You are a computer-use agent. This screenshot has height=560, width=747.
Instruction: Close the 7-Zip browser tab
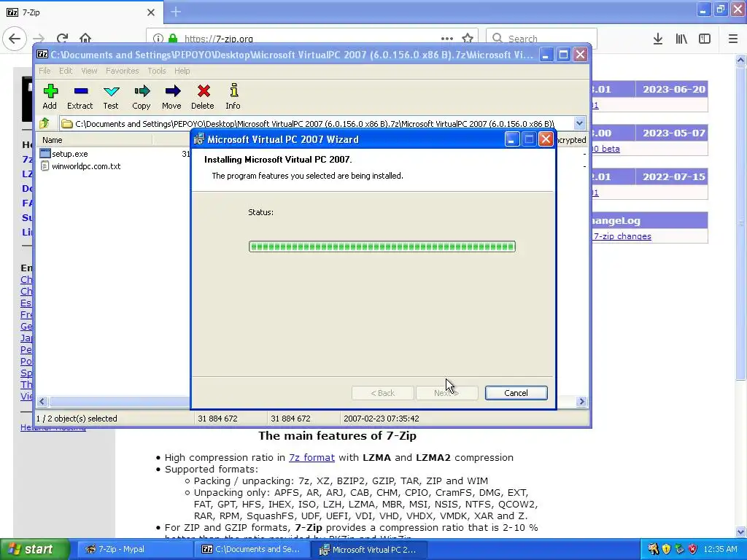(151, 12)
